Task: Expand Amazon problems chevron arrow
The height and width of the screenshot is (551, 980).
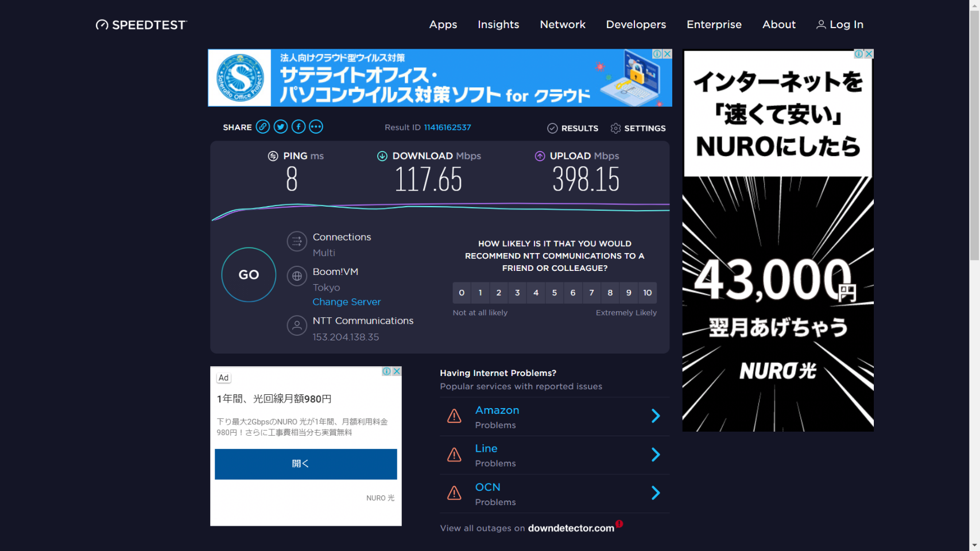Action: 656,416
